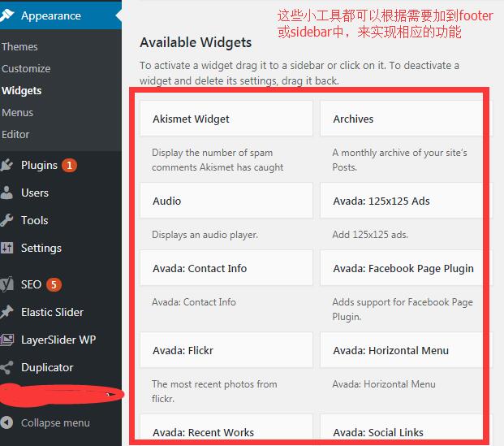Go to Themes submenu
The width and height of the screenshot is (504, 446).
pyautogui.click(x=19, y=46)
